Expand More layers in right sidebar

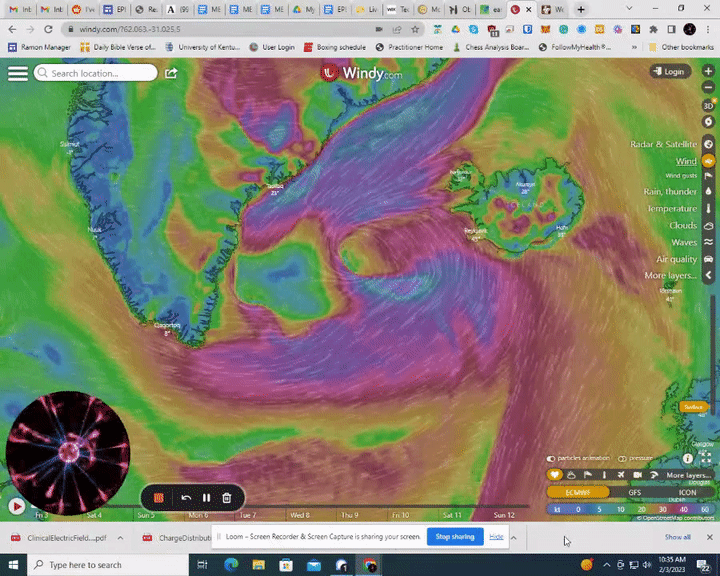tap(670, 275)
